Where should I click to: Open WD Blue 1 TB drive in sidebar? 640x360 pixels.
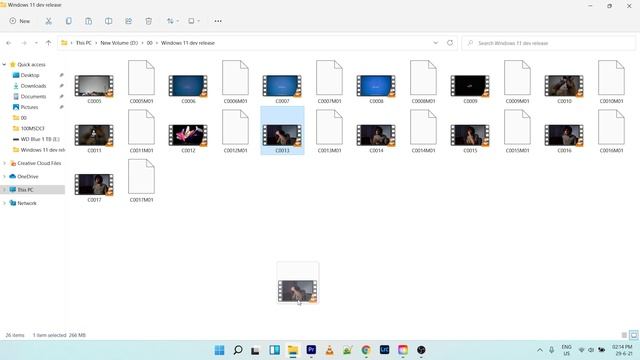(x=40, y=139)
